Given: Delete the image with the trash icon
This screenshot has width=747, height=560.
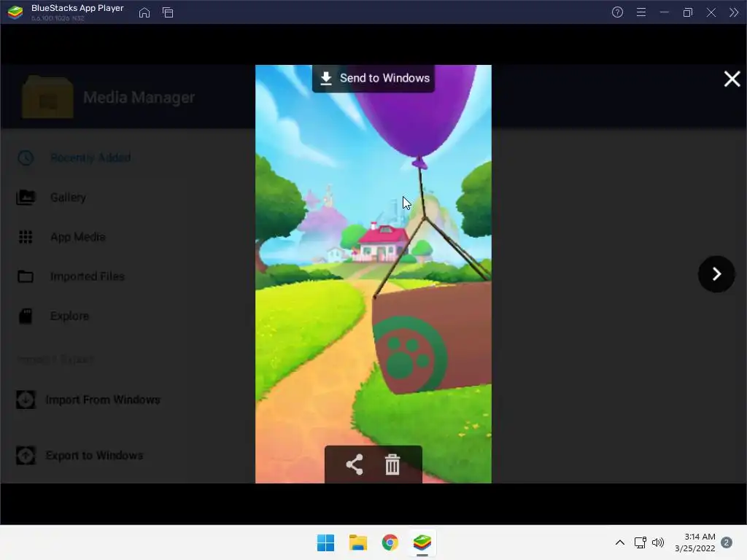Looking at the screenshot, I should (392, 464).
